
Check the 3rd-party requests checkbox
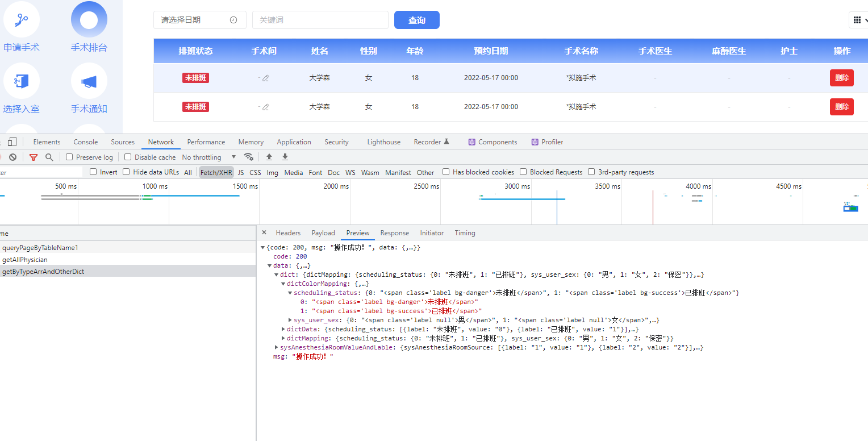tap(591, 172)
